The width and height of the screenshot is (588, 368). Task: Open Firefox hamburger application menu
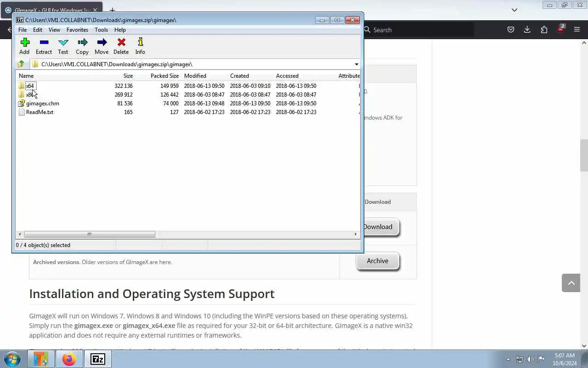(x=577, y=29)
